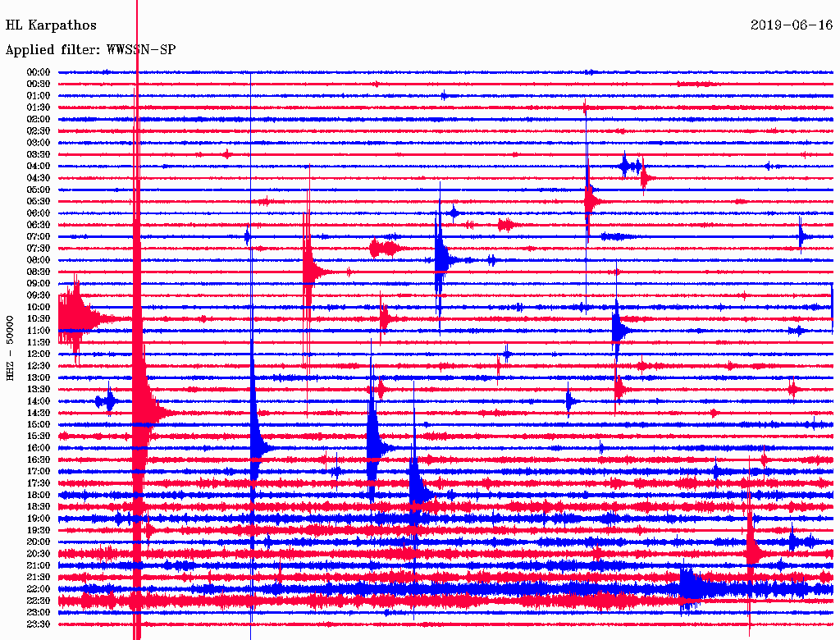Select the 06:00 time label
The width and height of the screenshot is (840, 640).
[39, 213]
